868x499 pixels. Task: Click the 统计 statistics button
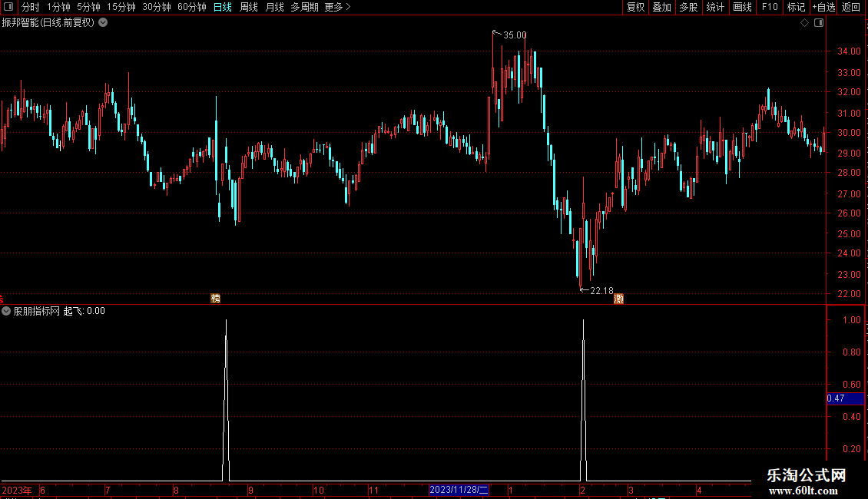(x=715, y=7)
